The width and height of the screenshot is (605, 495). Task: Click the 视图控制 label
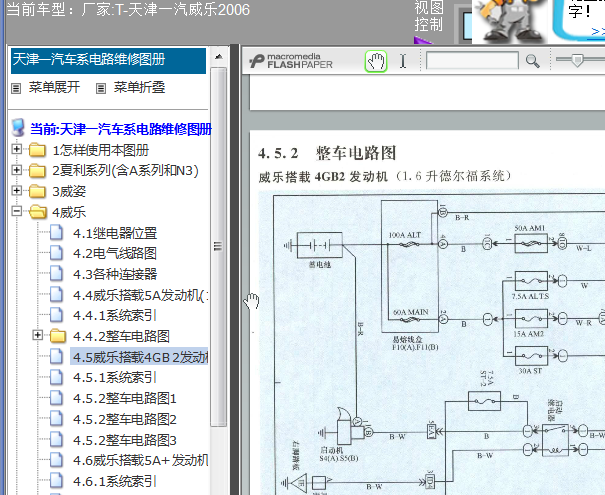pos(429,16)
